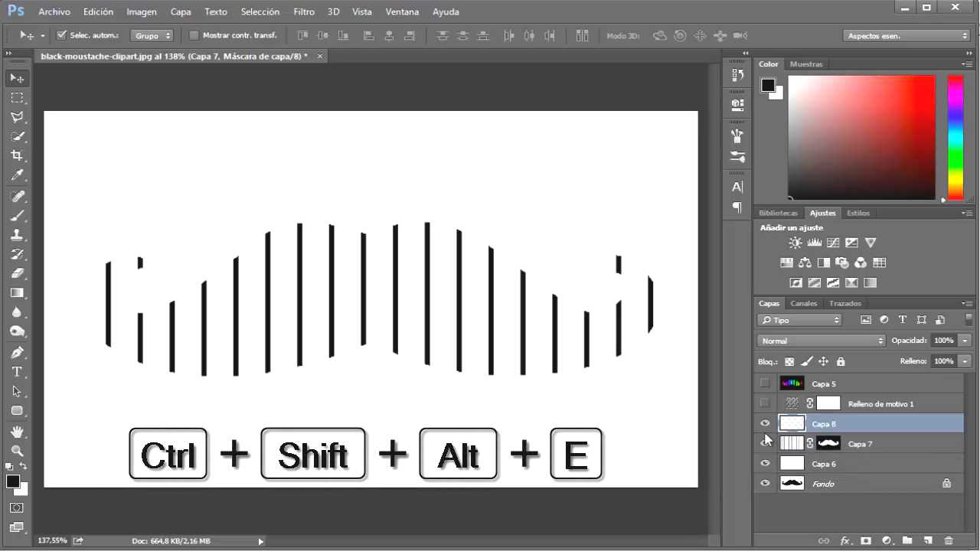Select the Eyedropper tool

click(x=17, y=175)
